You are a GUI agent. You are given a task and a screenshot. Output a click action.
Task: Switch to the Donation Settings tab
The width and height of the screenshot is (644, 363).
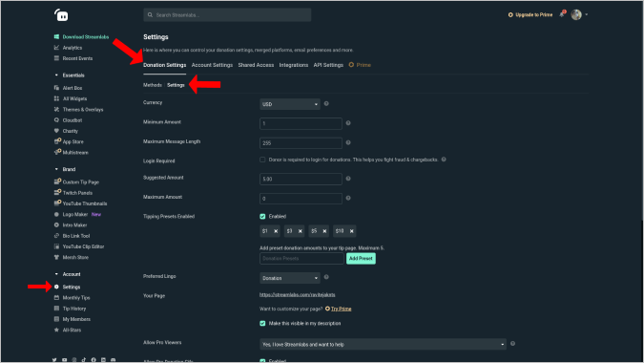coord(165,65)
